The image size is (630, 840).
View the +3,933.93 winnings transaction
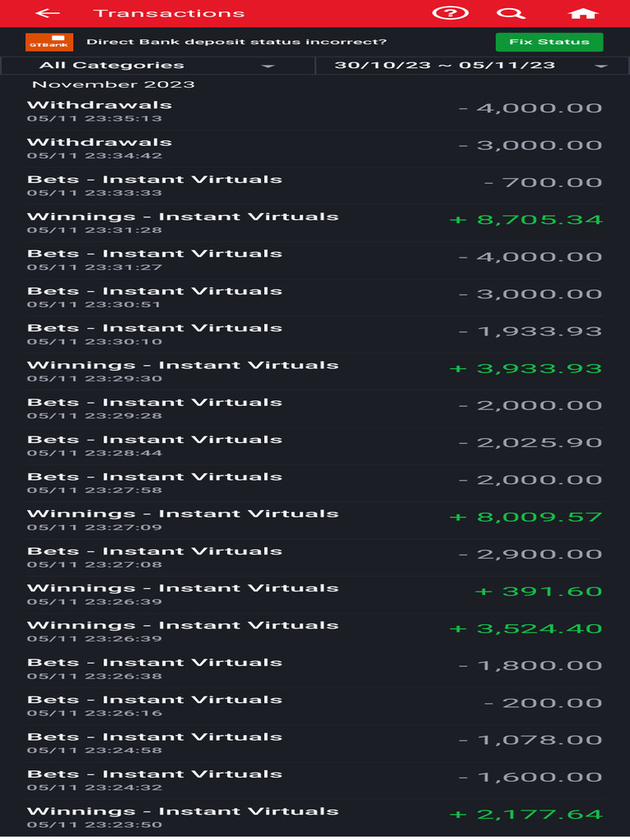point(315,372)
